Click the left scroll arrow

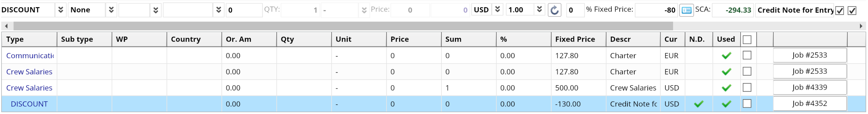(x=6, y=26)
